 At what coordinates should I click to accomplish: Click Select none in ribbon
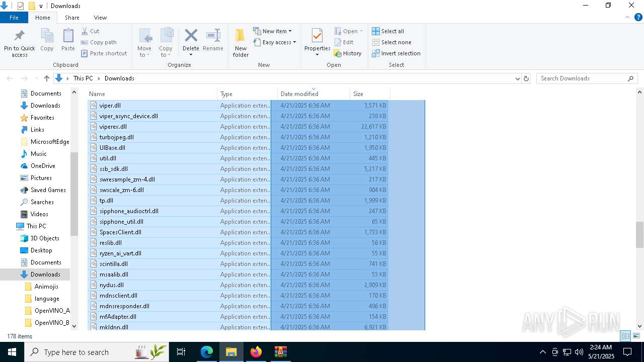[x=391, y=42]
